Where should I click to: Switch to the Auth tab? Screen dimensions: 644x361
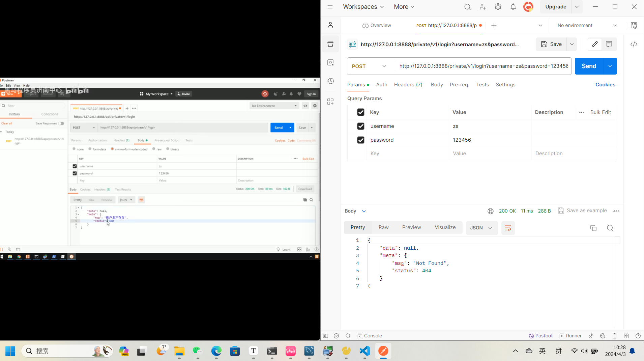point(382,85)
